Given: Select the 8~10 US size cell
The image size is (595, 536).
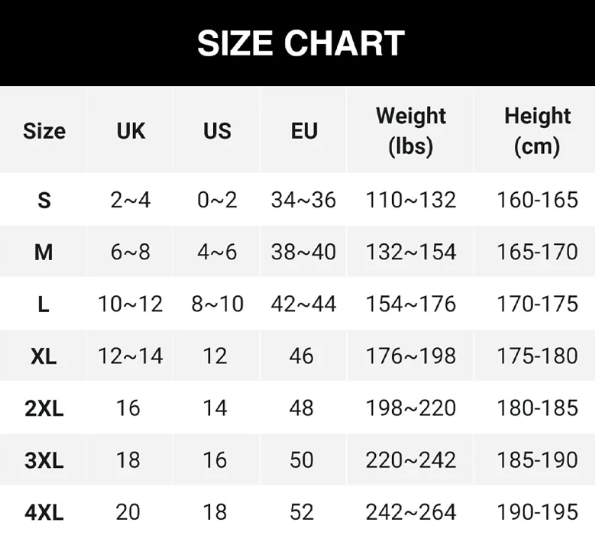Looking at the screenshot, I should pos(217,304).
